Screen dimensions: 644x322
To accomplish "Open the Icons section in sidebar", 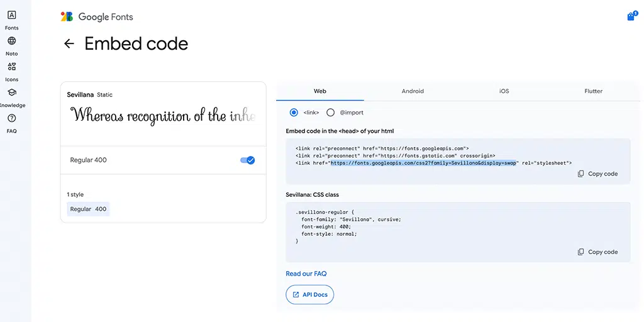I will click(11, 72).
